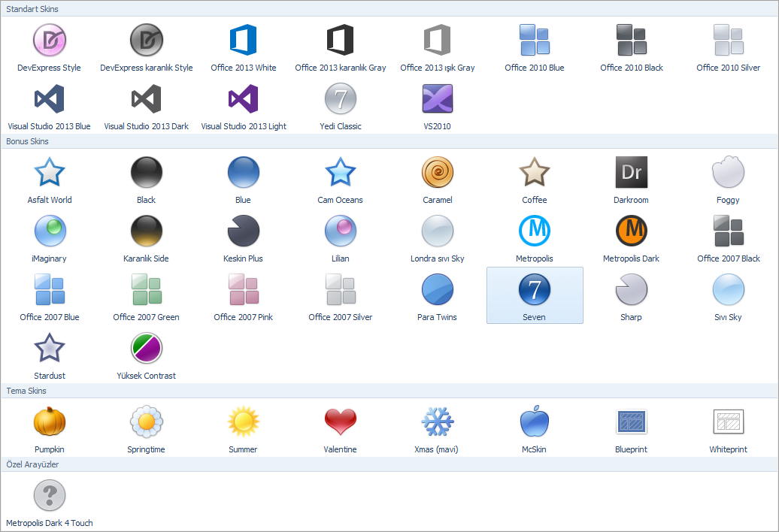Select Office 2007 Blue skin

tap(49, 296)
